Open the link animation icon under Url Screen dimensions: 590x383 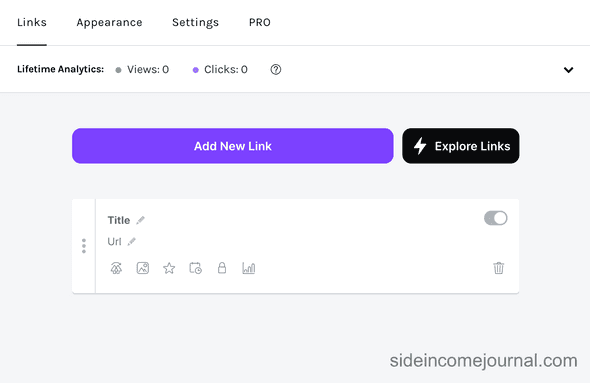116,268
